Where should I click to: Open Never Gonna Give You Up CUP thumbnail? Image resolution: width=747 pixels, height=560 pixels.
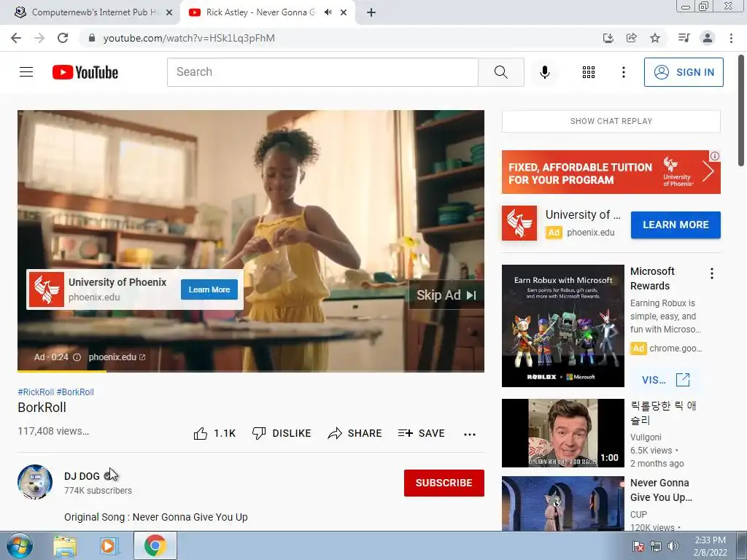[562, 503]
